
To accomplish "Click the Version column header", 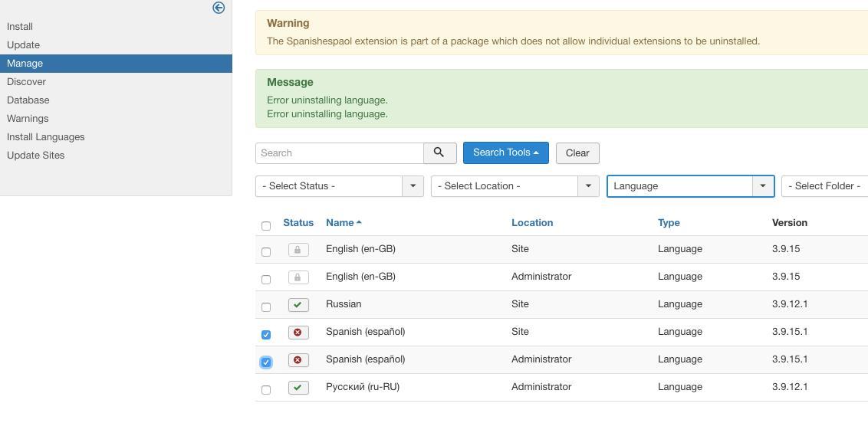I will [790, 223].
